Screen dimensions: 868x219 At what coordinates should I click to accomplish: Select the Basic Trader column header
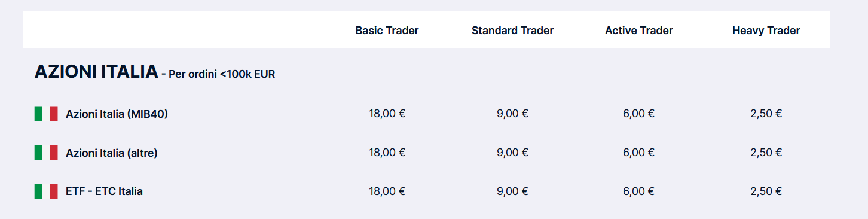click(387, 31)
